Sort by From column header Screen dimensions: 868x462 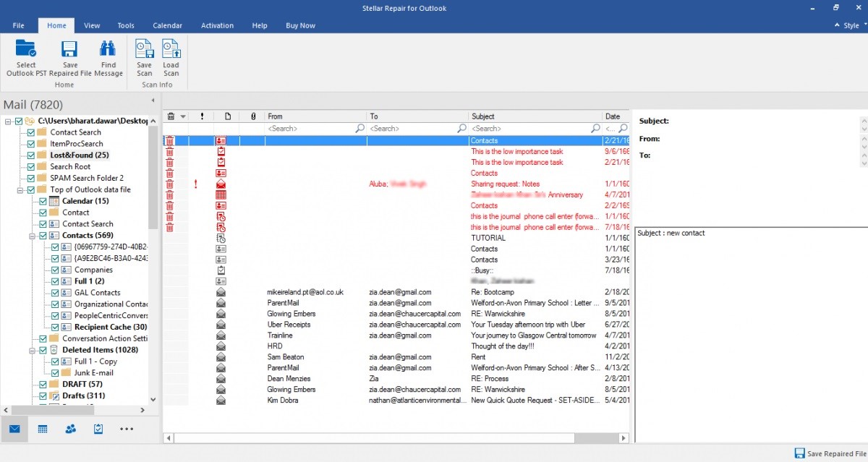(316, 116)
